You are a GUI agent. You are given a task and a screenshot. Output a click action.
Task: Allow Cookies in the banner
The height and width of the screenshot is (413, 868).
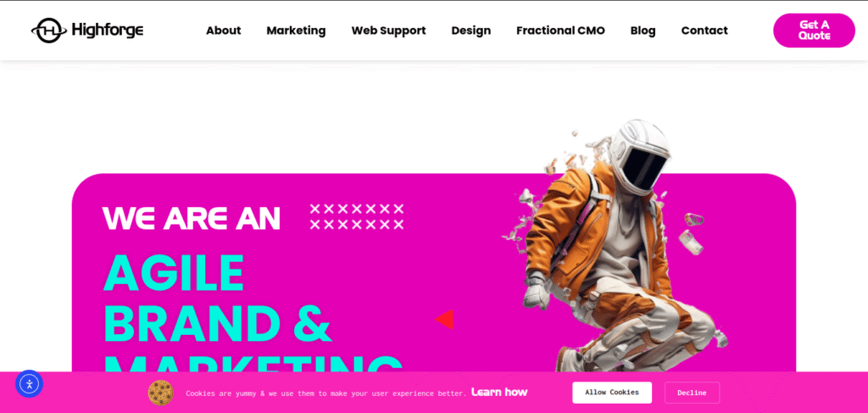pyautogui.click(x=612, y=393)
